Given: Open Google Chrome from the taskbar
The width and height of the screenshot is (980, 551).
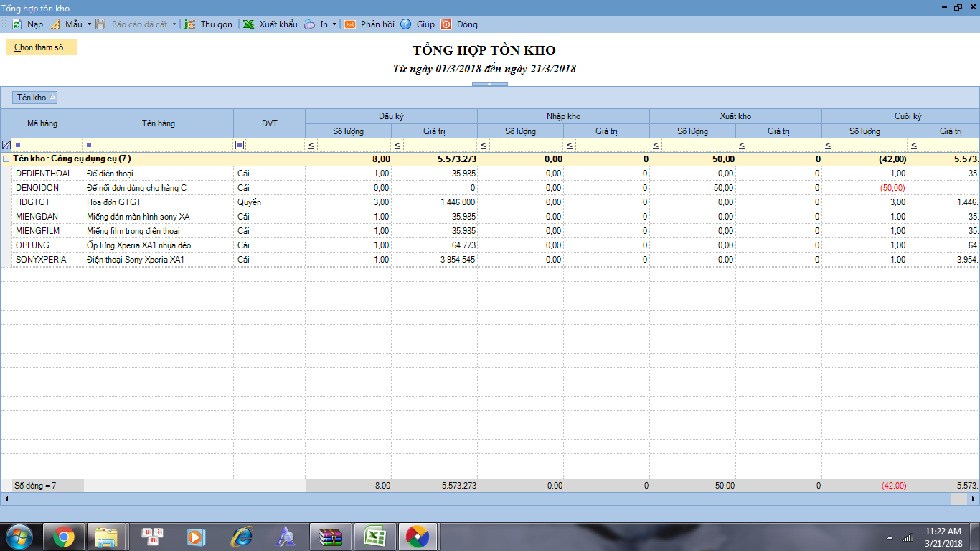Looking at the screenshot, I should click(63, 537).
